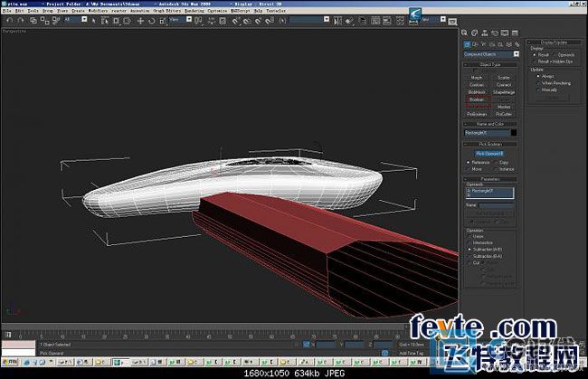The width and height of the screenshot is (588, 379).
Task: Open the Schematic View icon
Action: (x=386, y=21)
